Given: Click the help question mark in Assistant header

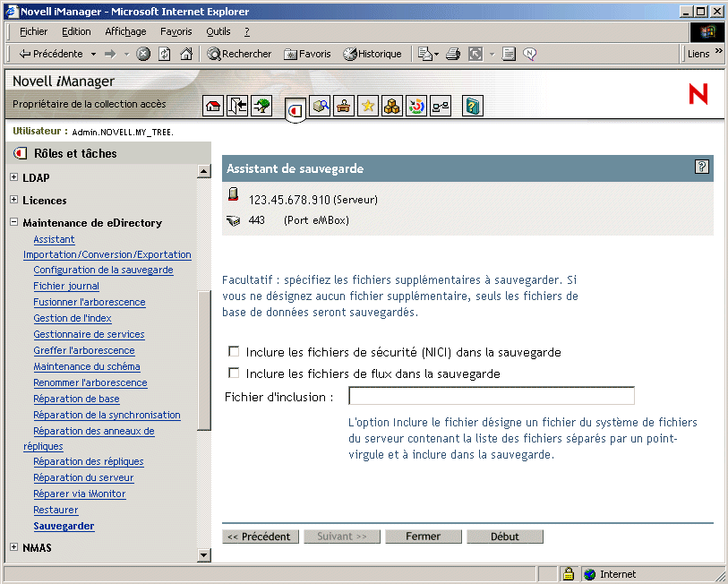Looking at the screenshot, I should [701, 167].
